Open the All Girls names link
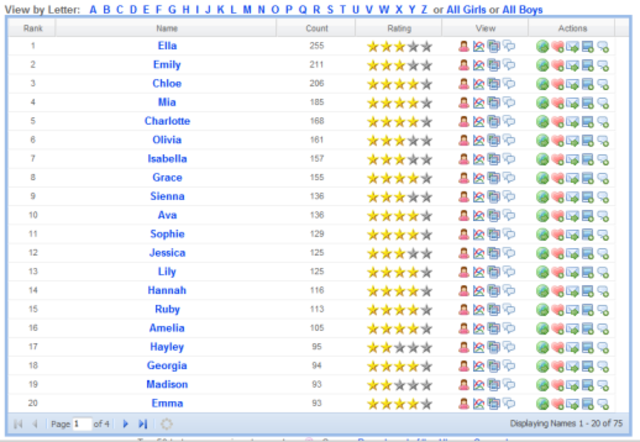This screenshot has width=640, height=442. (x=466, y=9)
